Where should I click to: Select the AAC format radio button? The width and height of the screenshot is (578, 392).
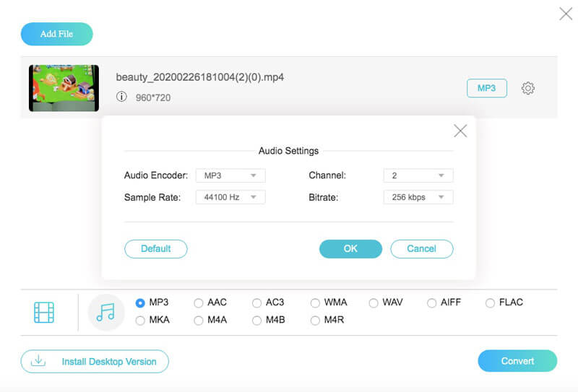pyautogui.click(x=198, y=302)
